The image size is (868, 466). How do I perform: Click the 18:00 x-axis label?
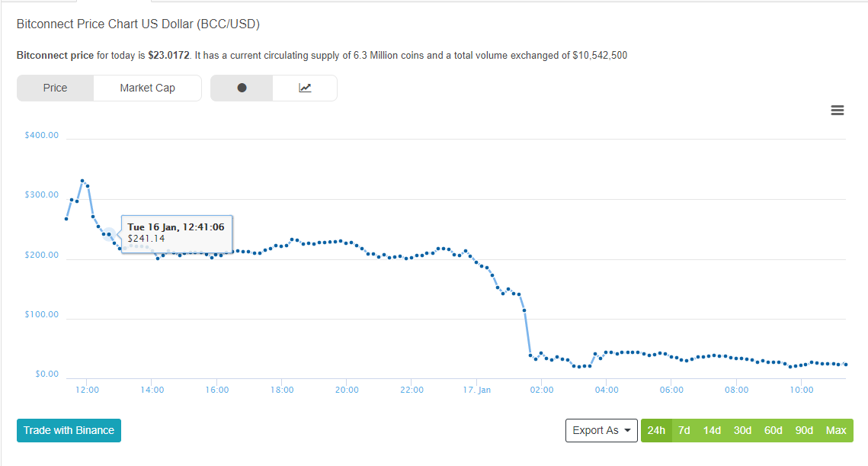coord(282,390)
